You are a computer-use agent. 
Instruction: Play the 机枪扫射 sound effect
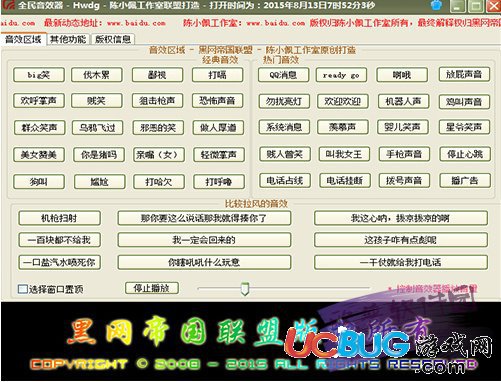(x=59, y=218)
